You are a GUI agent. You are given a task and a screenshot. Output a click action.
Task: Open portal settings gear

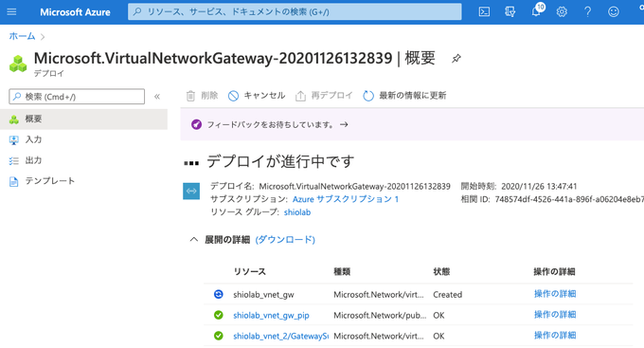point(562,12)
